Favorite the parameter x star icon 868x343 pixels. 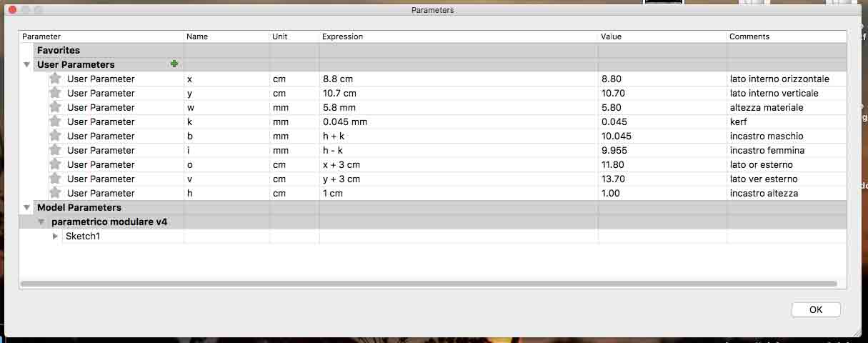[55, 79]
